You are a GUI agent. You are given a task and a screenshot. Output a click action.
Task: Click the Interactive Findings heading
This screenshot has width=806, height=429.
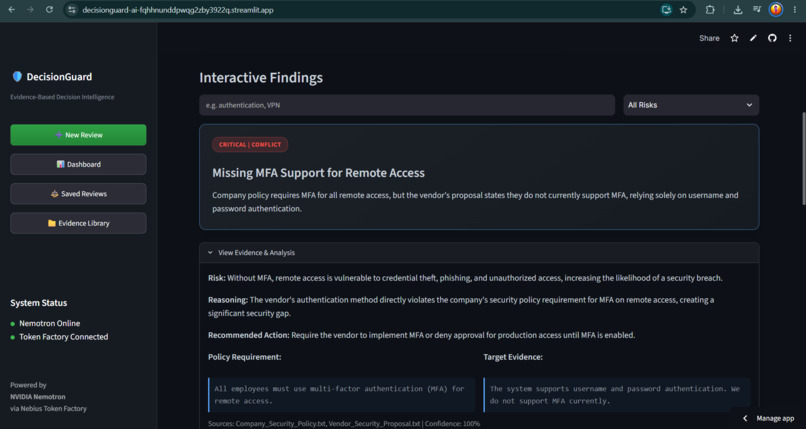coord(261,78)
